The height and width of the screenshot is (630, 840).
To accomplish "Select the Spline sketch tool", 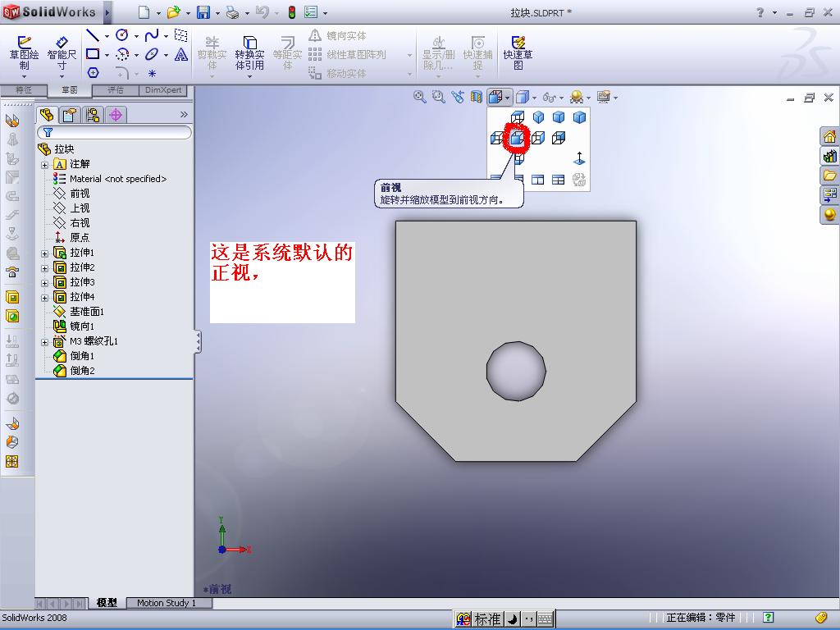I will coord(152,35).
